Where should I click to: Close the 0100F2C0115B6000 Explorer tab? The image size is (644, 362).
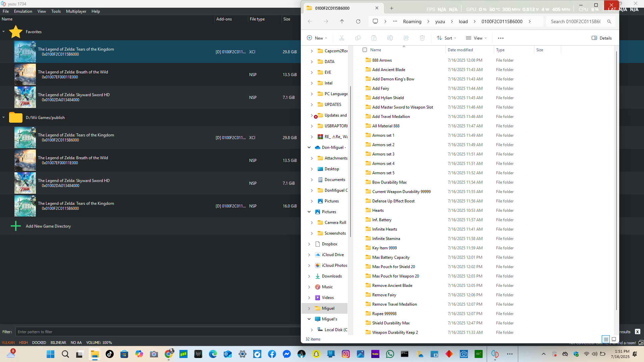(x=377, y=8)
